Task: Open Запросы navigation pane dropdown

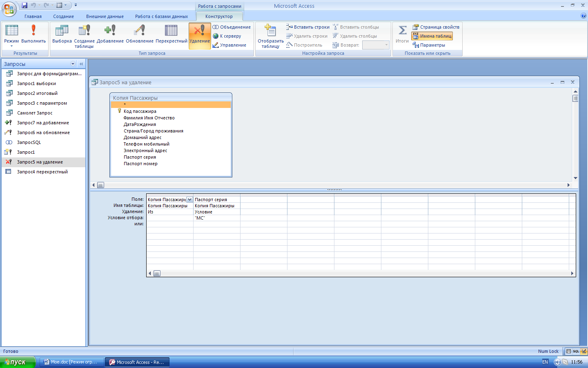Action: click(x=73, y=64)
